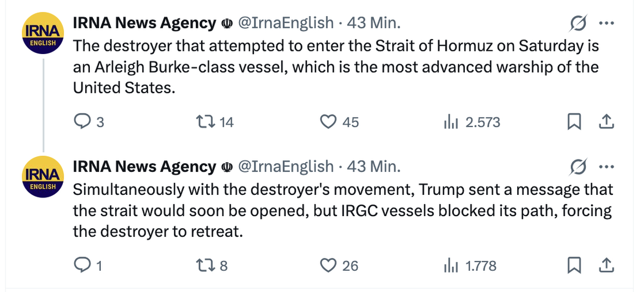Like the second tweet with 26 likes
The width and height of the screenshot is (644, 292).
[x=328, y=266]
